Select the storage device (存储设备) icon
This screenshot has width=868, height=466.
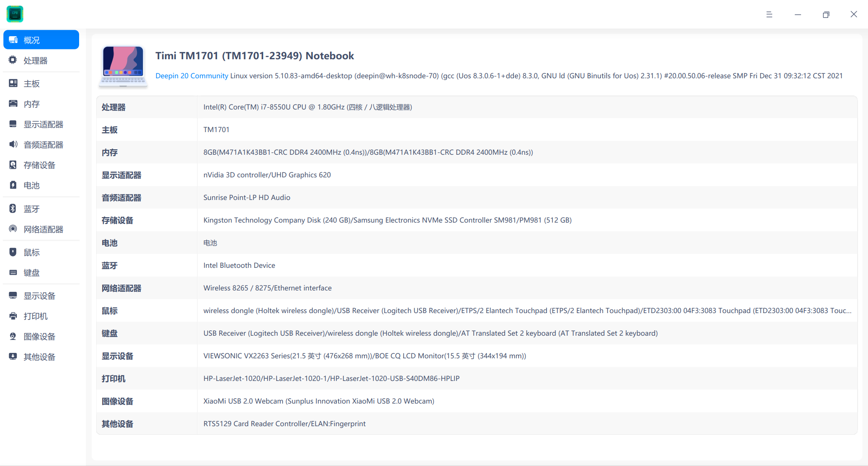tap(13, 165)
